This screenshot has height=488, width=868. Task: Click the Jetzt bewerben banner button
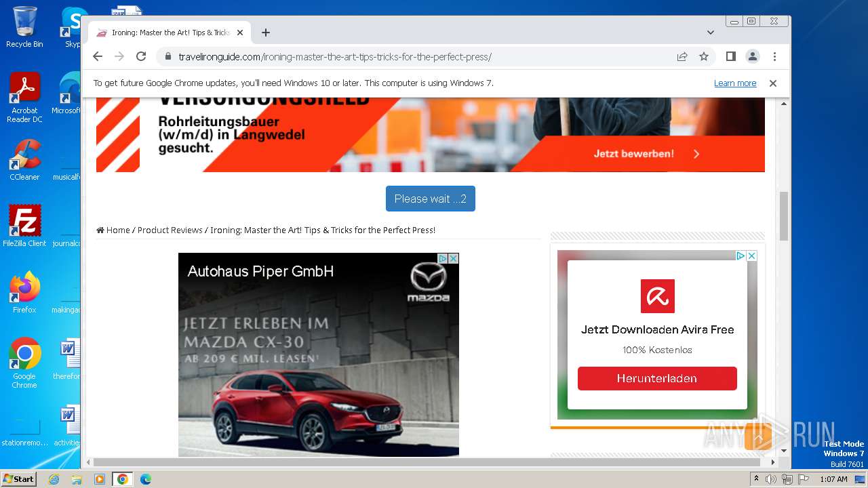646,154
